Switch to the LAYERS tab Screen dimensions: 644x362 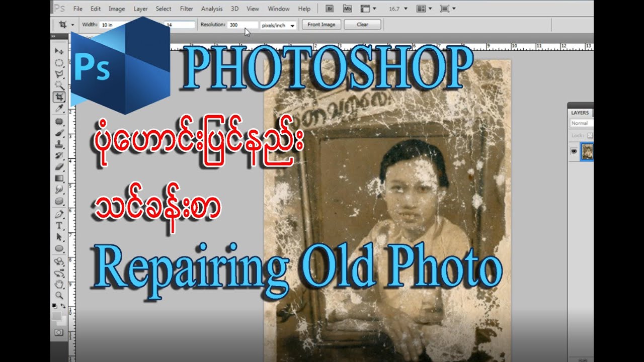pos(580,113)
